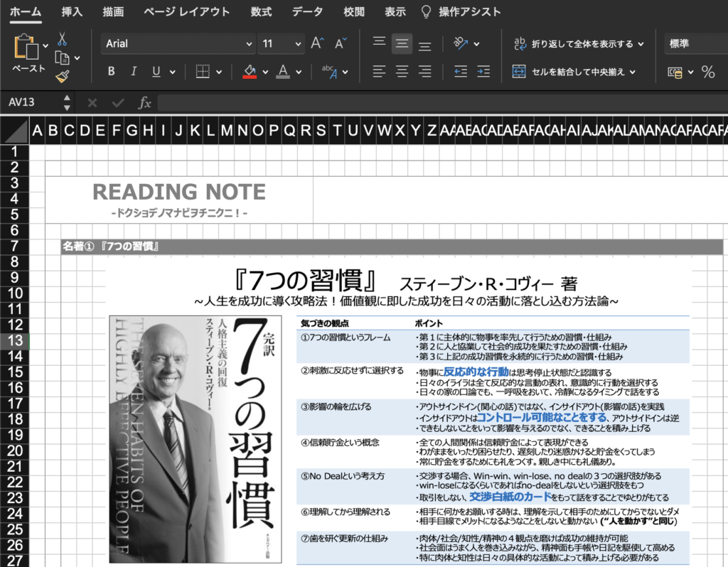Image resolution: width=728 pixels, height=567 pixels.
Task: Select column Z header
Action: 432,131
